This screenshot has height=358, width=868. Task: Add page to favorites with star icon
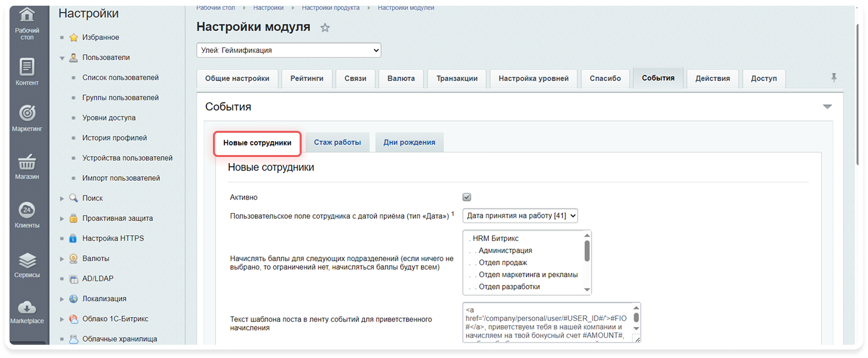coord(325,28)
